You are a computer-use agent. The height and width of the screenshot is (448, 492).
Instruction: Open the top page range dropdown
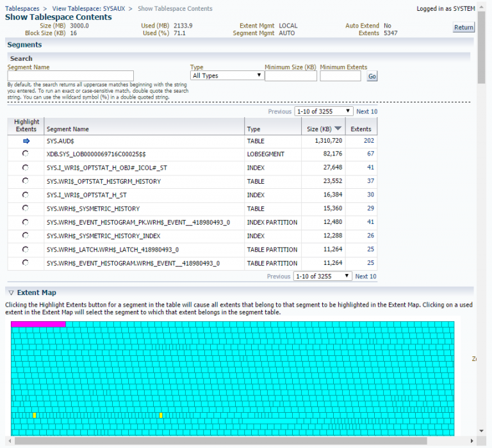(x=323, y=111)
